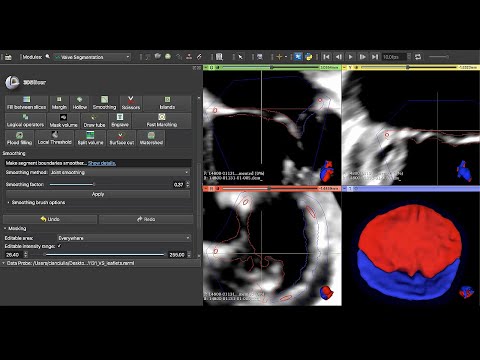
Task: Expand Smoothing brush options
Action: point(37,203)
